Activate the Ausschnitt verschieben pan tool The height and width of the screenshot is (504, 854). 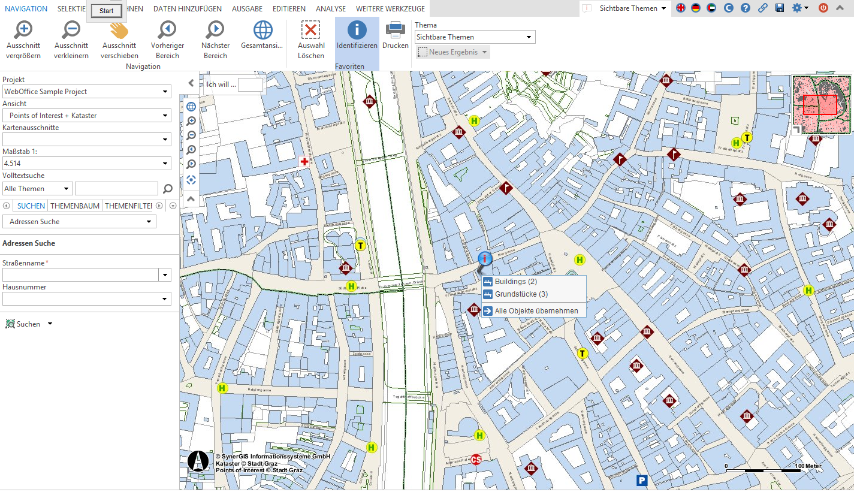pos(119,36)
